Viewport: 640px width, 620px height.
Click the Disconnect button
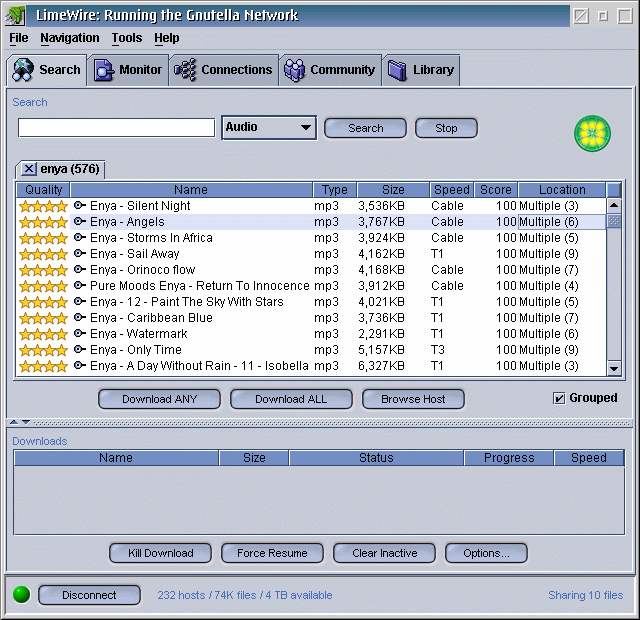coord(89,595)
